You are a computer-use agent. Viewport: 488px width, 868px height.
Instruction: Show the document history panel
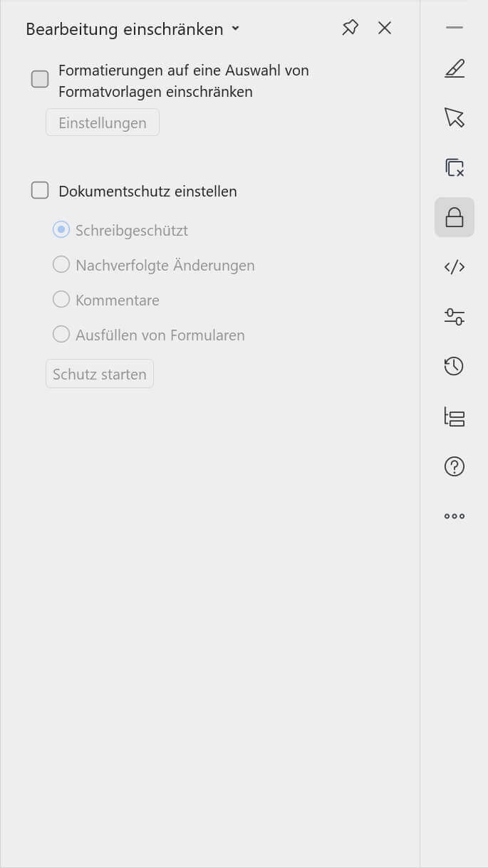[x=454, y=367]
